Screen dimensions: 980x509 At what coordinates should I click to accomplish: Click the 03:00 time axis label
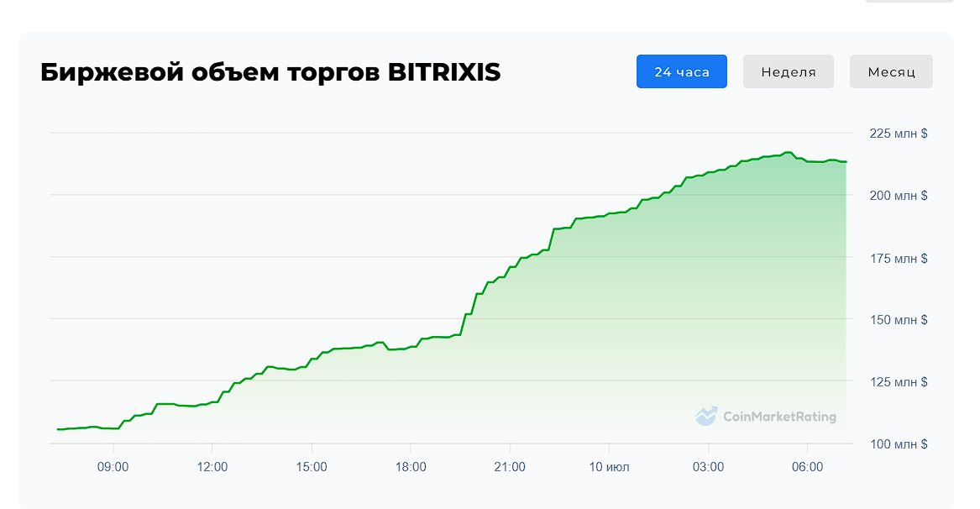pos(708,467)
